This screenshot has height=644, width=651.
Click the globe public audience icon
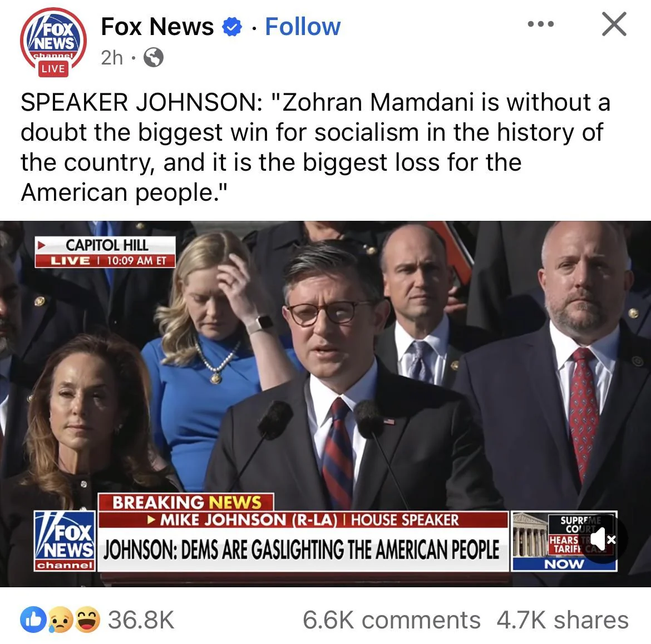pos(153,58)
